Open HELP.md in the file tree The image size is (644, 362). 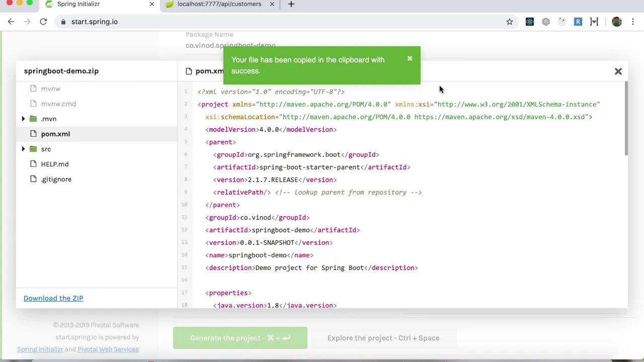(x=55, y=164)
